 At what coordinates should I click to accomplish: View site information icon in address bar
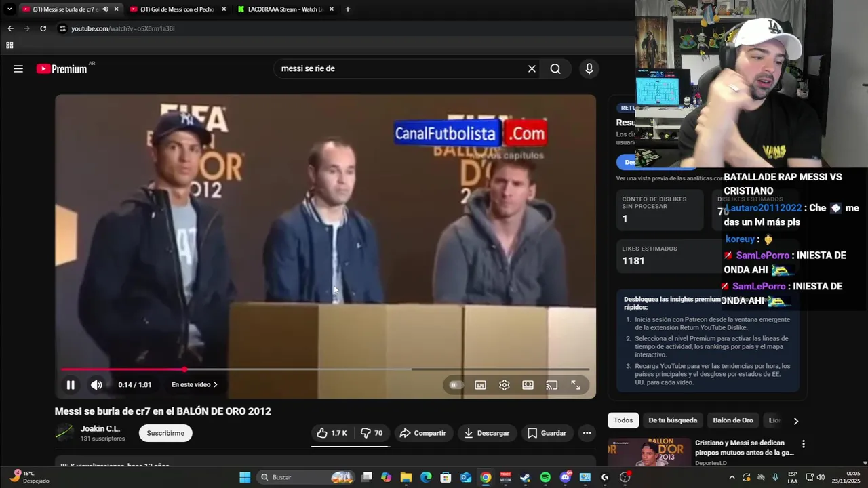(62, 28)
